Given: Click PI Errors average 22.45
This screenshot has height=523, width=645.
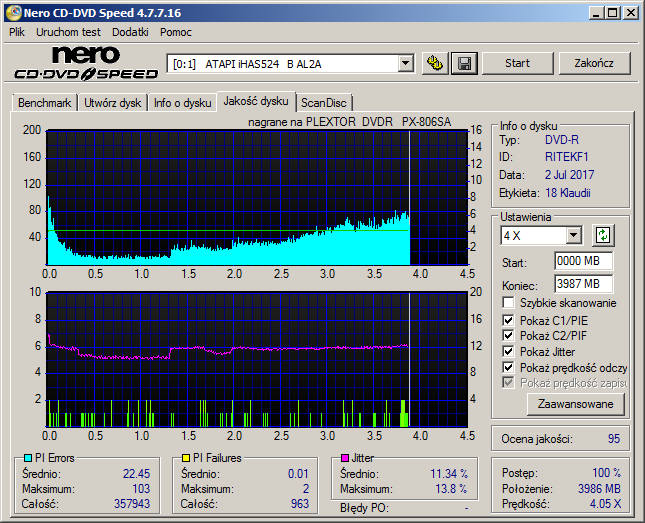Looking at the screenshot, I should [137, 474].
